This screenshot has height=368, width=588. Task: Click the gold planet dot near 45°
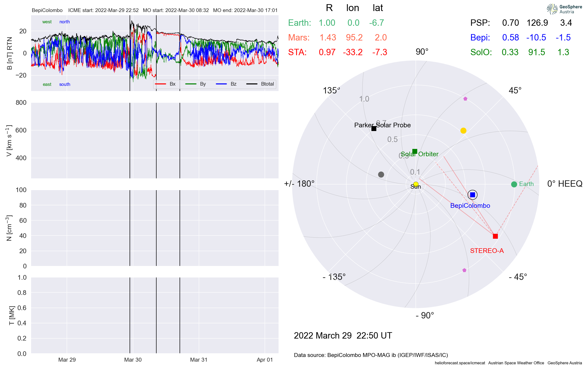point(463,131)
